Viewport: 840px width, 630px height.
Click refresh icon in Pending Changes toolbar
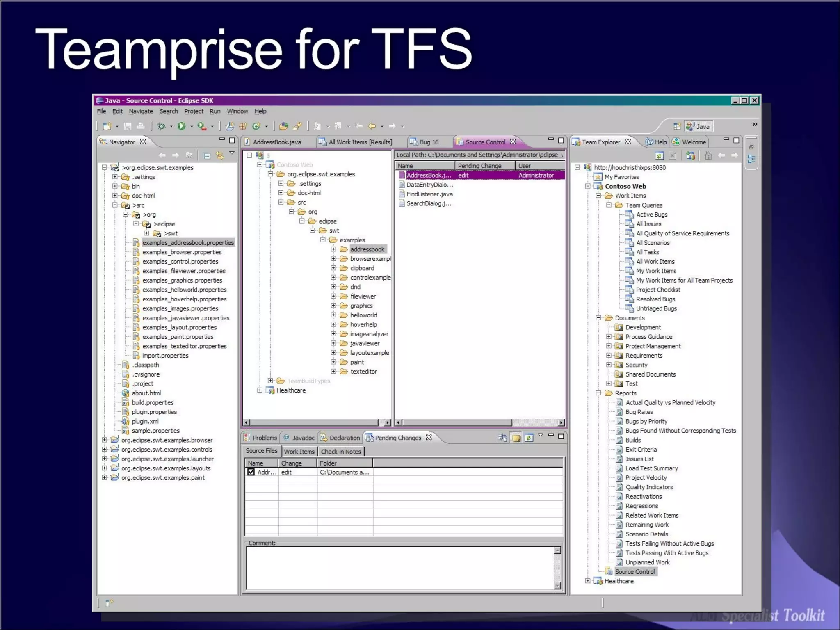pos(529,438)
